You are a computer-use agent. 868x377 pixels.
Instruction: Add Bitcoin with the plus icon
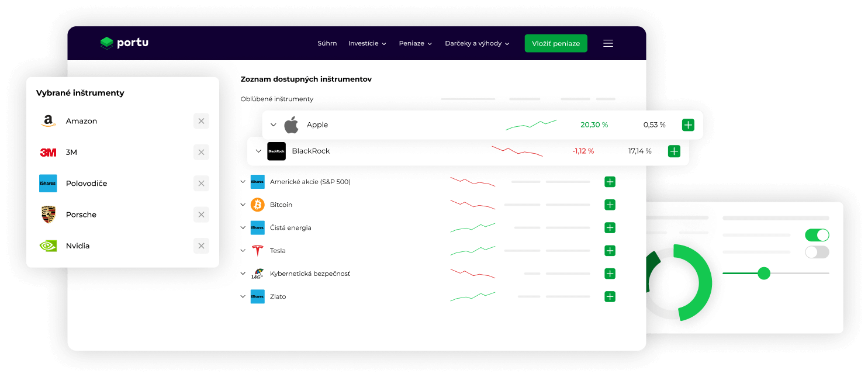[x=610, y=205]
